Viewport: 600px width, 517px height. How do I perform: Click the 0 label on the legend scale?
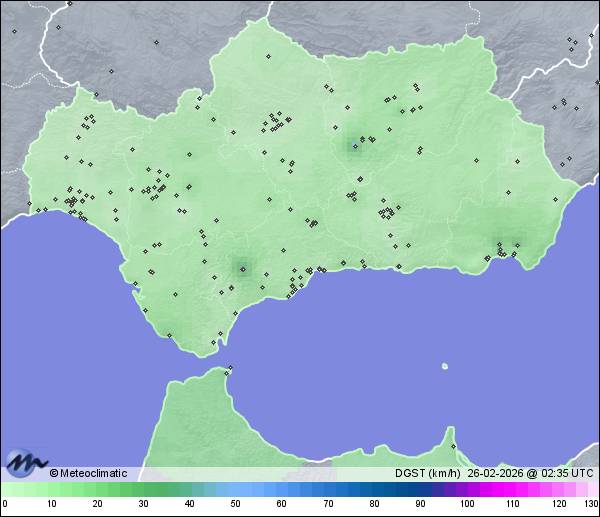[x=4, y=504]
